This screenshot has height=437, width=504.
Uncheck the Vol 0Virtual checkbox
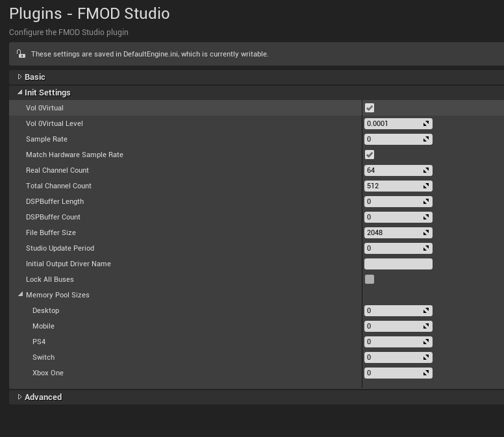pyautogui.click(x=370, y=108)
